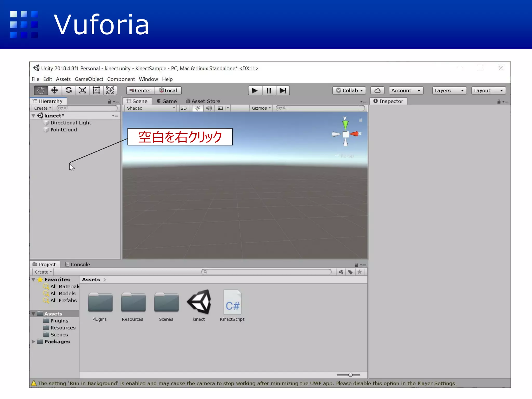Open the Edit menu
Screen dimensions: 532x399
(48, 79)
